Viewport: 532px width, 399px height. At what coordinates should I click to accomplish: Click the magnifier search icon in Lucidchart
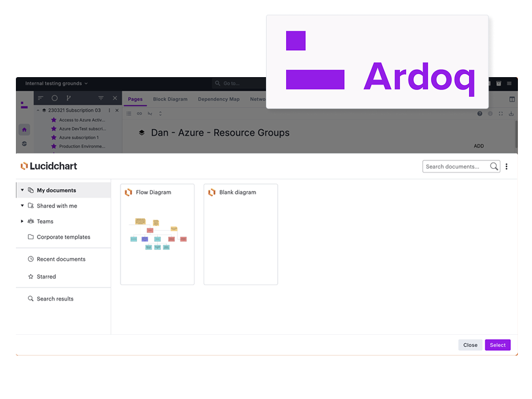(x=494, y=166)
